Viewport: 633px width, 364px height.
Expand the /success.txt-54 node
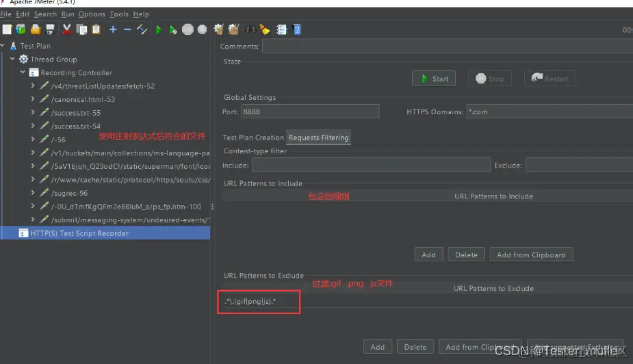(x=33, y=125)
